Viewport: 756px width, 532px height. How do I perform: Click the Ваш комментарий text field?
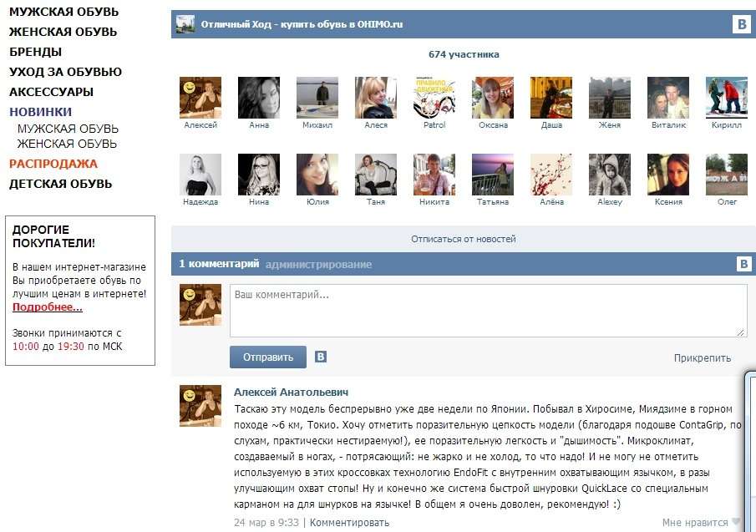pyautogui.click(x=489, y=311)
